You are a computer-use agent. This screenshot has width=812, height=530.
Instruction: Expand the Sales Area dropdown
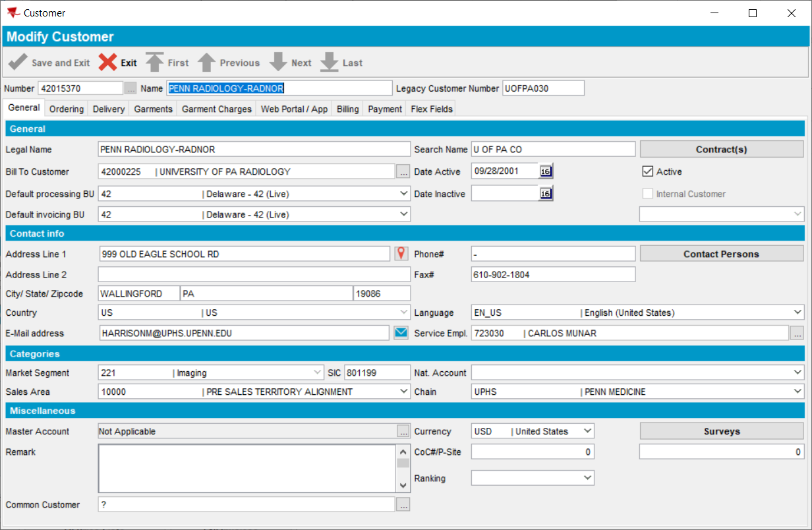[x=403, y=392]
